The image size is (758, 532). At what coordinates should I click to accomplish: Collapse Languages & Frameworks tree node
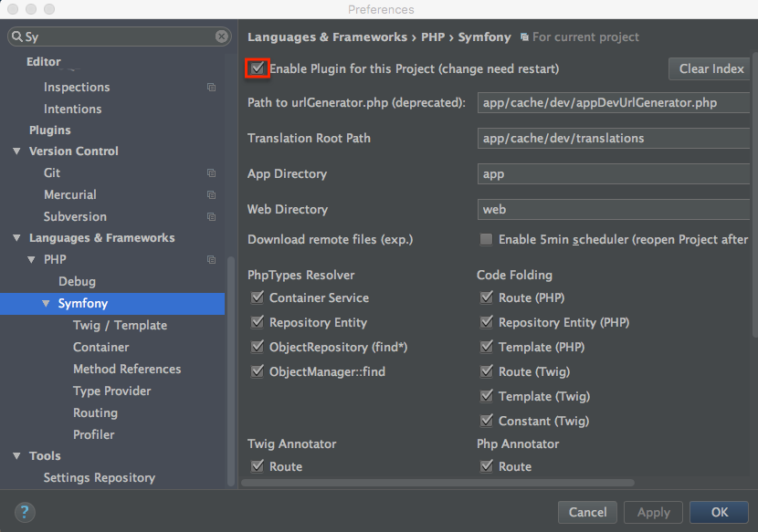point(17,238)
